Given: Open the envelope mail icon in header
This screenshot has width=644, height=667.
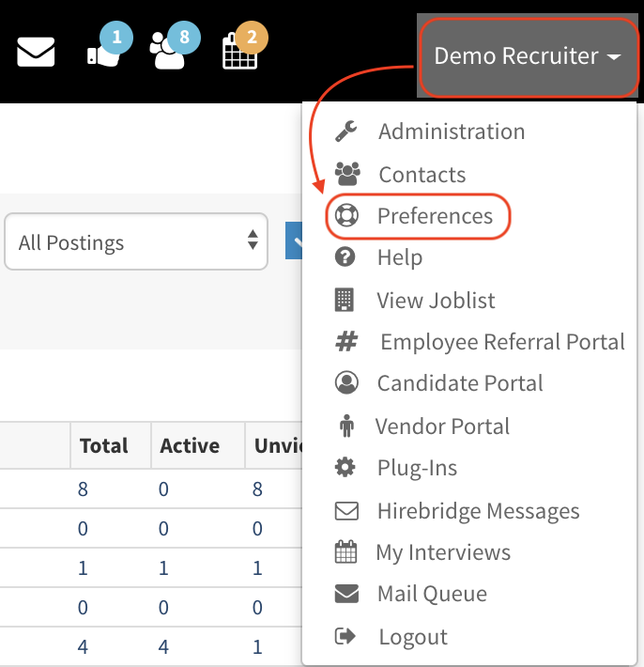Looking at the screenshot, I should (x=37, y=54).
